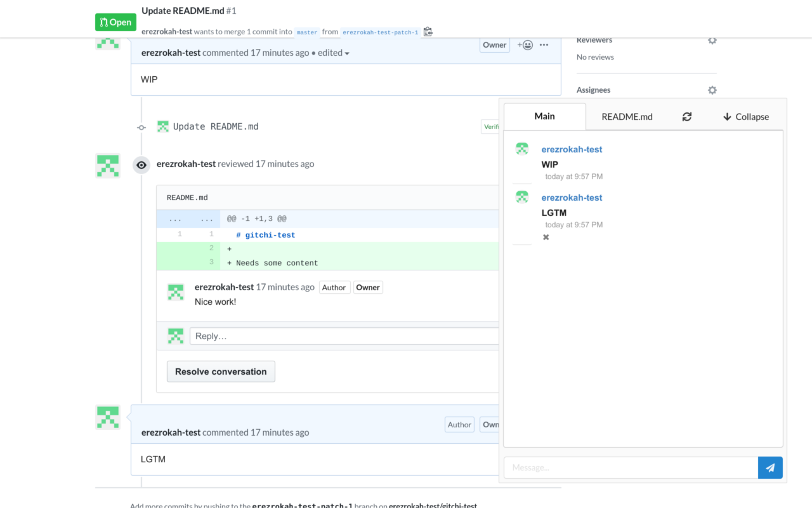Open erezrokah-test author link in the PR header
812x508 pixels.
(x=167, y=31)
